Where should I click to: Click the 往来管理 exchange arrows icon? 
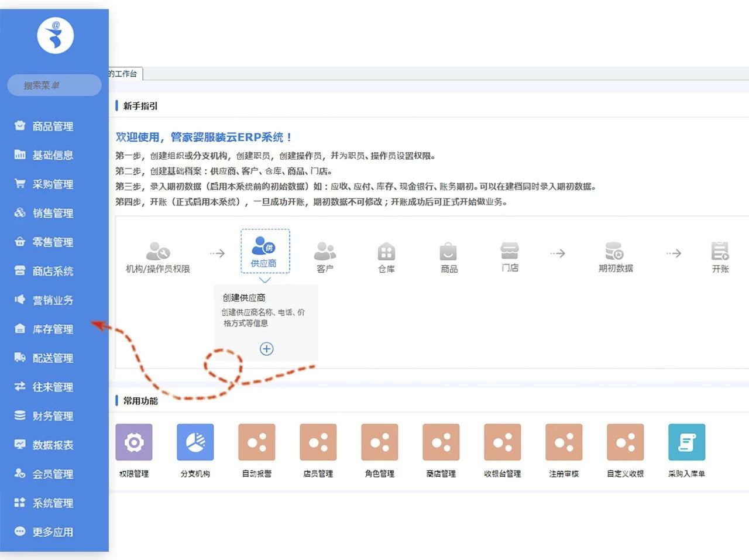point(20,386)
